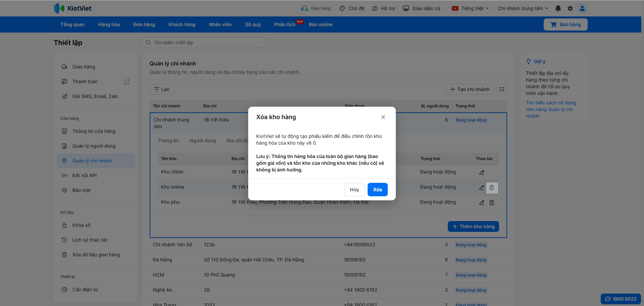Open the Lọc filter button
Viewport: 644px width, 306px height.
pos(162,89)
